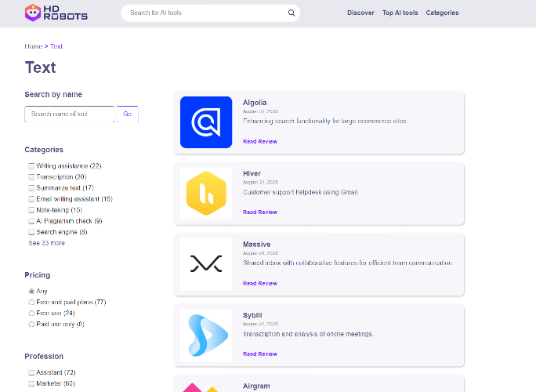
Task: Select Free and paid plans (77)
Action: click(x=31, y=302)
